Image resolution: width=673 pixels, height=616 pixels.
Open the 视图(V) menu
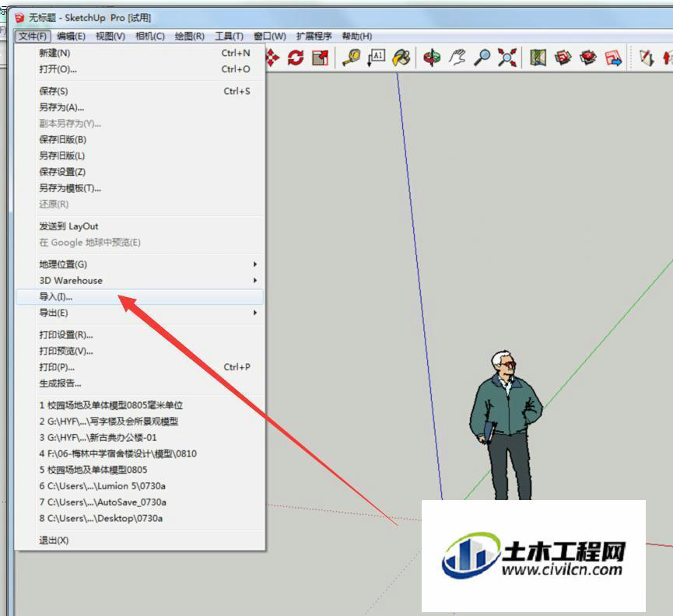(x=110, y=36)
